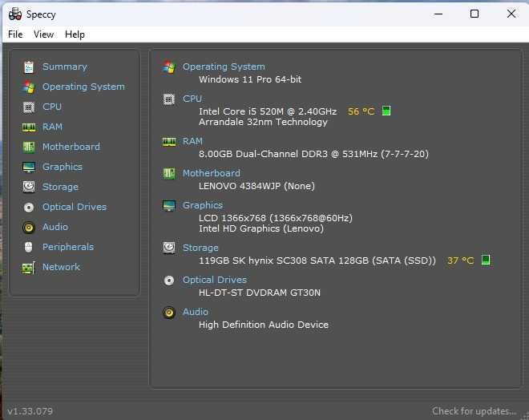The image size is (529, 420).
Task: Click the Motherboard heading in summary panel
Action: pos(211,173)
